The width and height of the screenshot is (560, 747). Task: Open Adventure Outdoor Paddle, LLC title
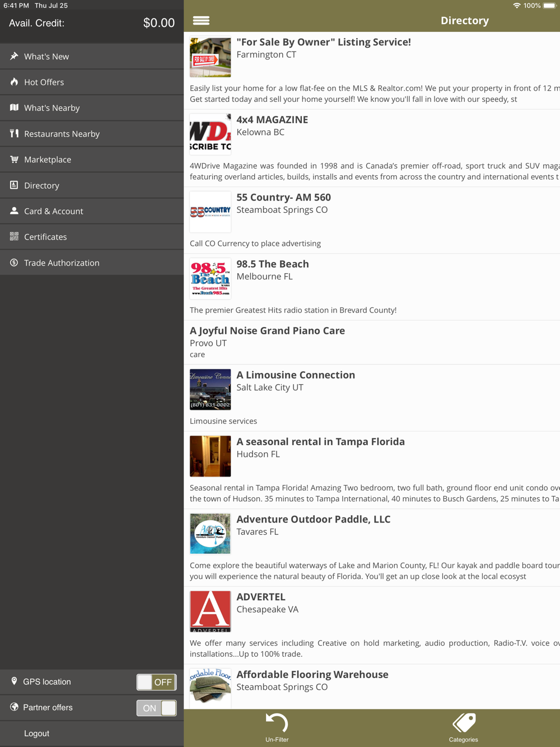tap(314, 519)
